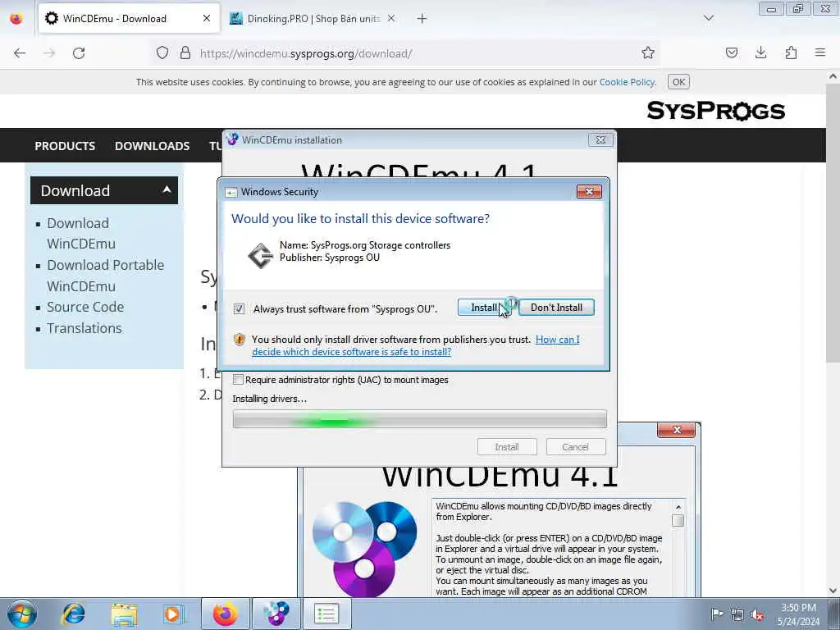Click the greyed Install button in installer

tap(507, 447)
